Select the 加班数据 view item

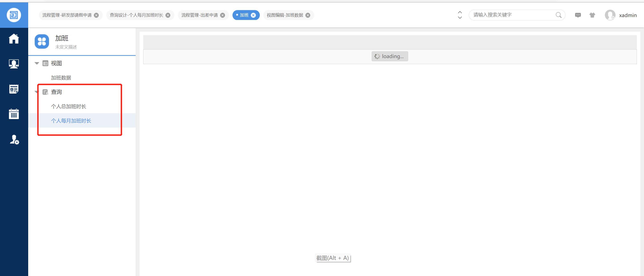pos(61,77)
